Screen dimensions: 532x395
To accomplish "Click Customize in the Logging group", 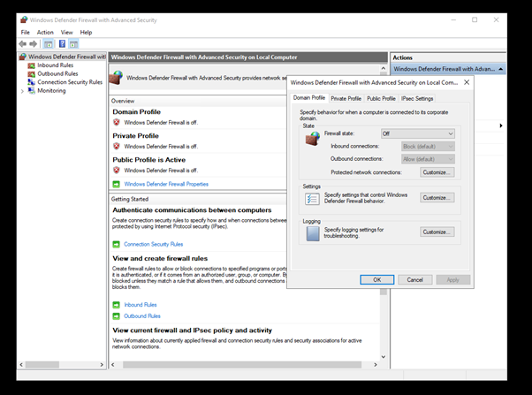I will 437,232.
